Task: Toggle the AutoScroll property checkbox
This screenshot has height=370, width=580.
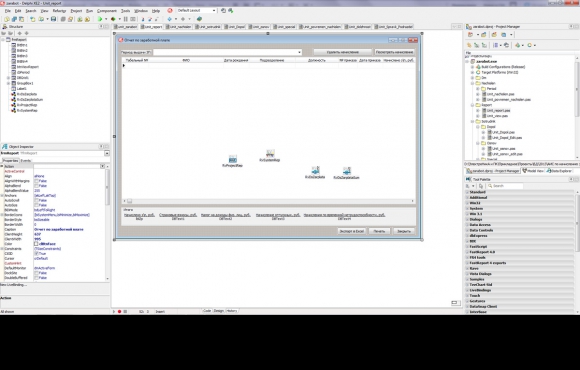Action: coord(36,200)
